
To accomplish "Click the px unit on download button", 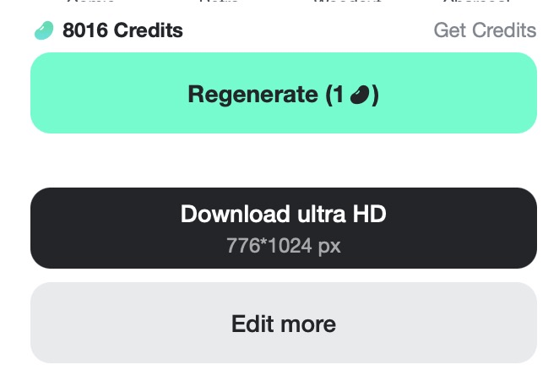I will pyautogui.click(x=329, y=247).
